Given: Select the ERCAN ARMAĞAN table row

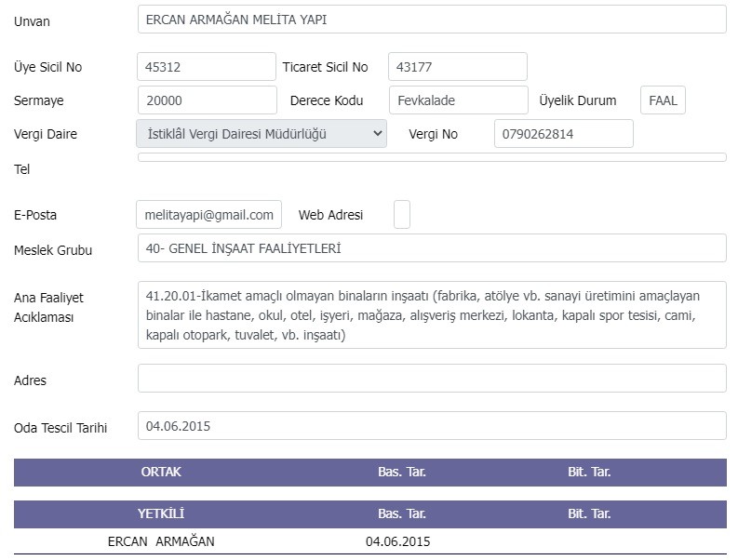Looking at the screenshot, I should click(x=370, y=541).
